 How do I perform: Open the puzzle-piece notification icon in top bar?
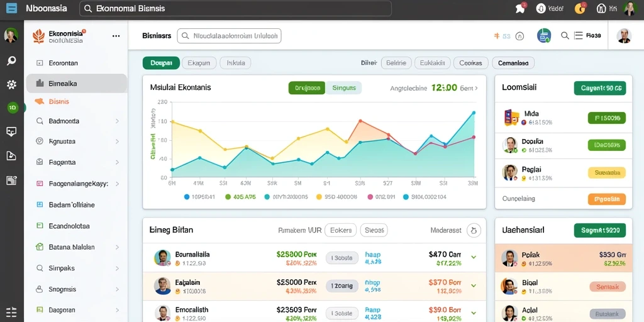520,8
